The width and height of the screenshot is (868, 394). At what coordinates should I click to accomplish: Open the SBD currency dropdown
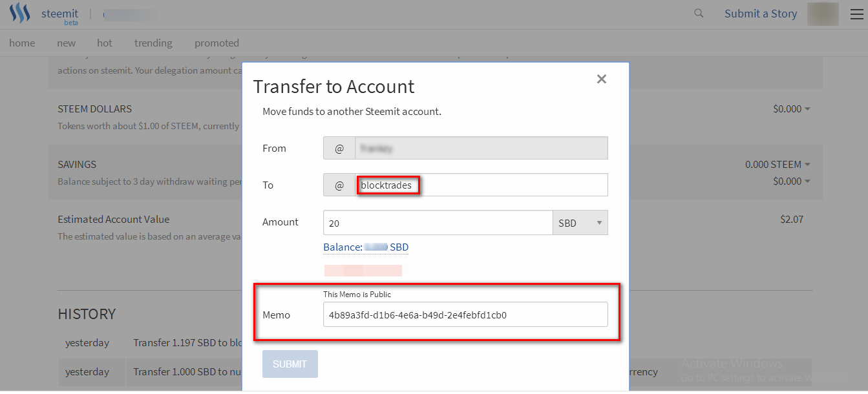click(x=580, y=223)
